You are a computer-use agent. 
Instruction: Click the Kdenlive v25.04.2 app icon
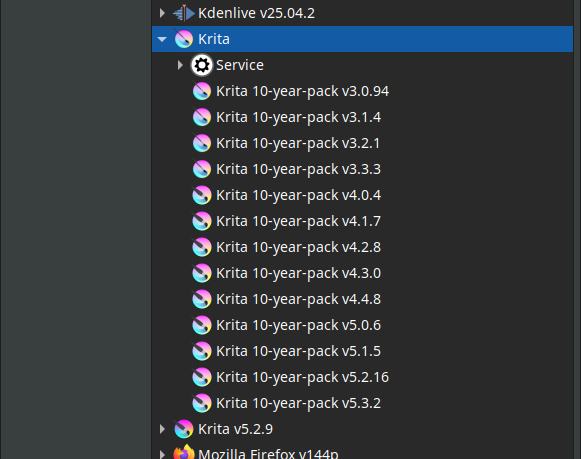(184, 13)
